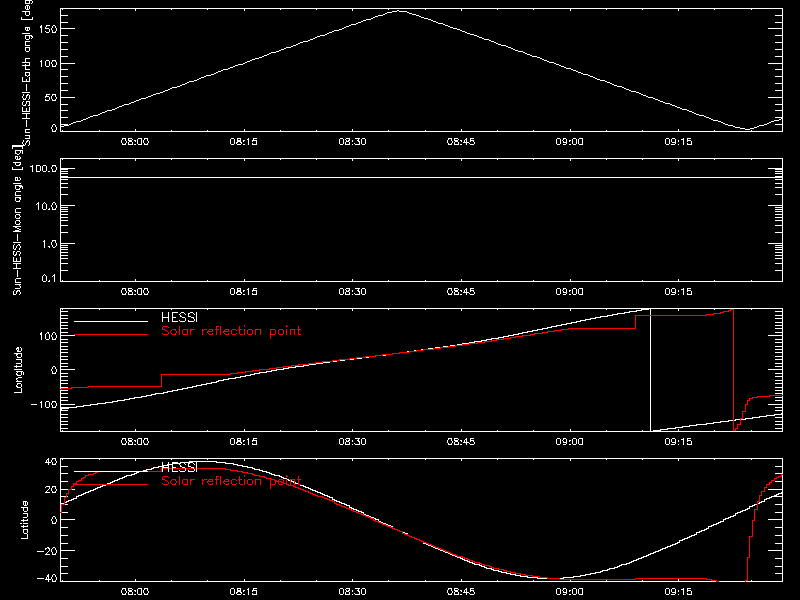
Task: Click the 0 tick label on Longitude axis
Action: point(54,370)
